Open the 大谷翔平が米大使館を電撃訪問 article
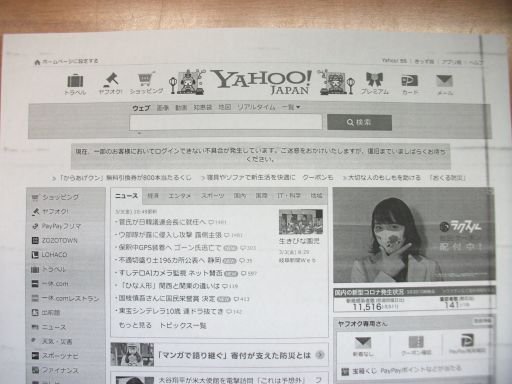Screen dimensions: 512x384 (x=231, y=380)
